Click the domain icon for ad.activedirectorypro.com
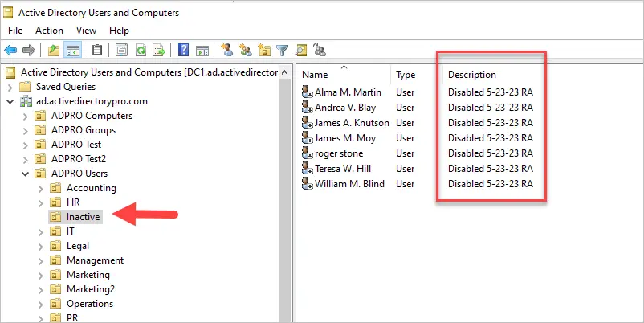 26,101
